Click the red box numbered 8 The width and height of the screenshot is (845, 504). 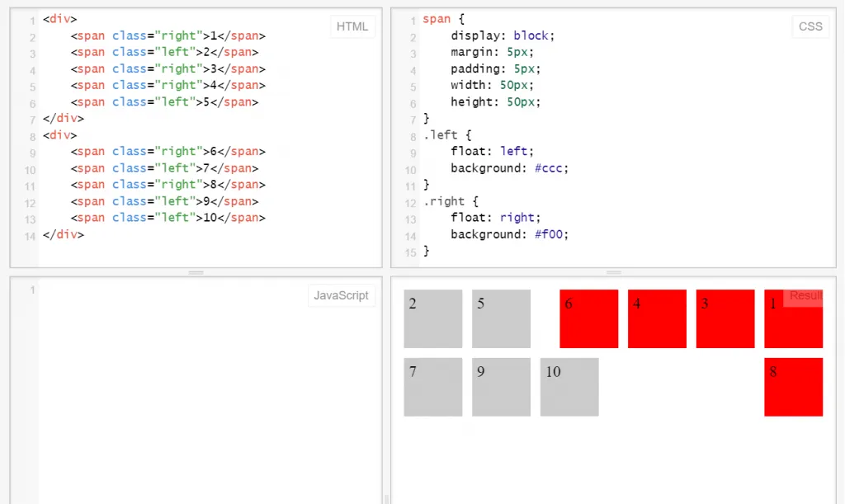[793, 387]
